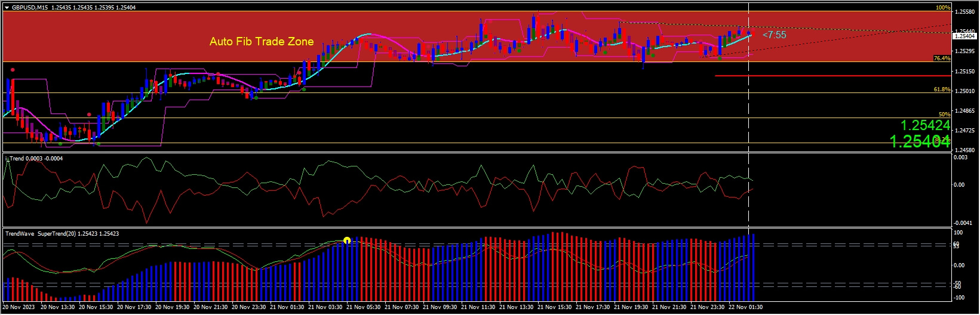Click the -0.0041 Trend scale value
This screenshot has width=980, height=315.
click(963, 223)
